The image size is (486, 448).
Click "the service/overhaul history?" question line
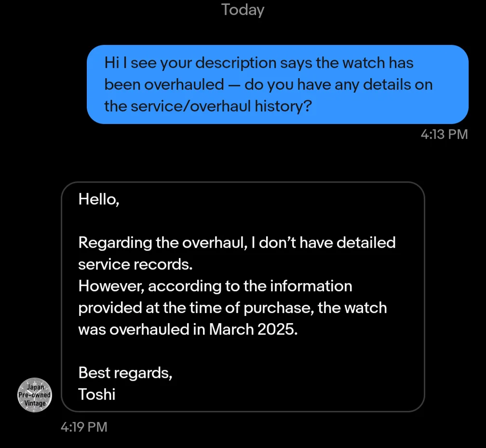pos(208,106)
